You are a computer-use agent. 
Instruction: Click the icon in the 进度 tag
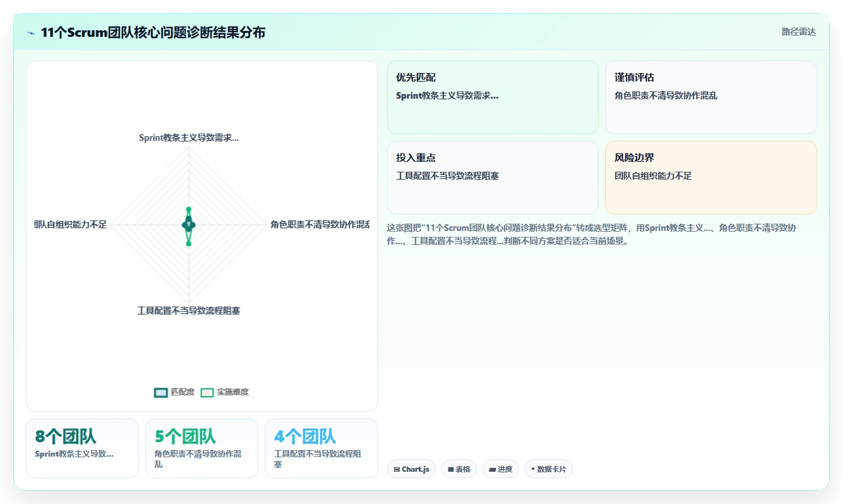492,470
